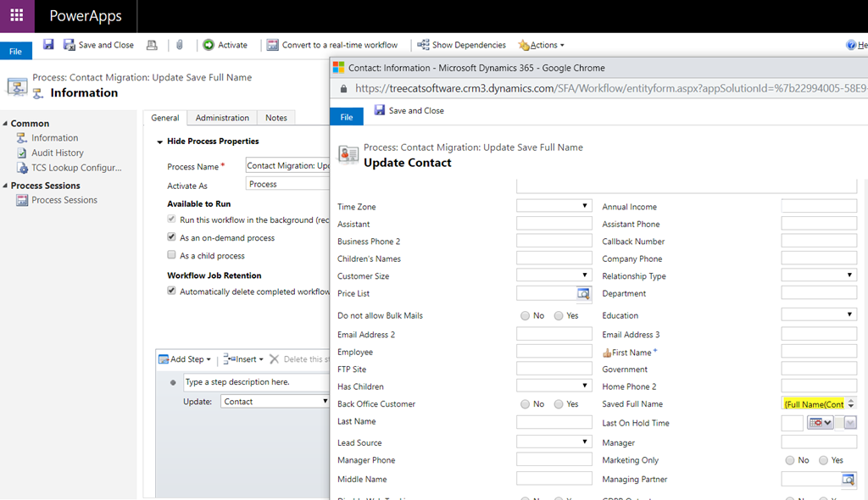Enable As a child process checkbox
868x500 pixels.
click(171, 255)
